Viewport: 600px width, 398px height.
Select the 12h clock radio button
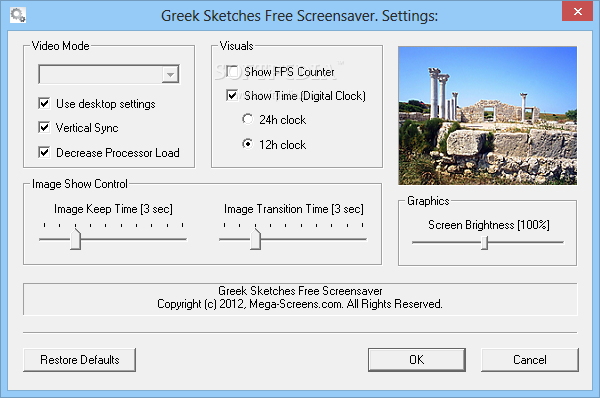click(x=248, y=144)
